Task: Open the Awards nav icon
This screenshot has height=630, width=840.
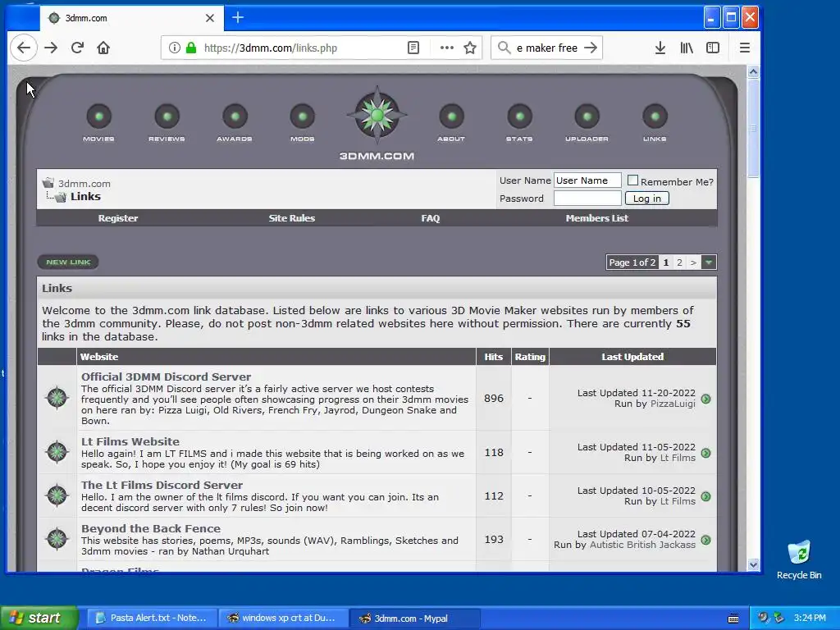Action: (235, 116)
